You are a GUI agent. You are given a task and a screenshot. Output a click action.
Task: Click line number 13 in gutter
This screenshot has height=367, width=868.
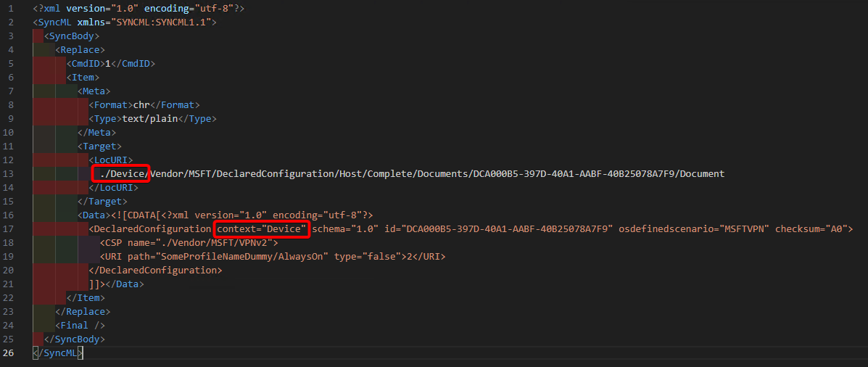pyautogui.click(x=9, y=174)
